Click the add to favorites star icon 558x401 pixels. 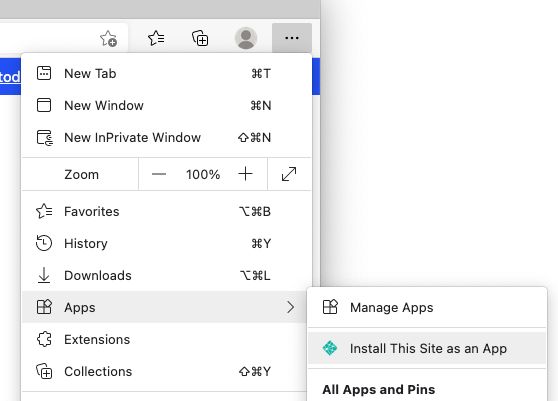108,38
